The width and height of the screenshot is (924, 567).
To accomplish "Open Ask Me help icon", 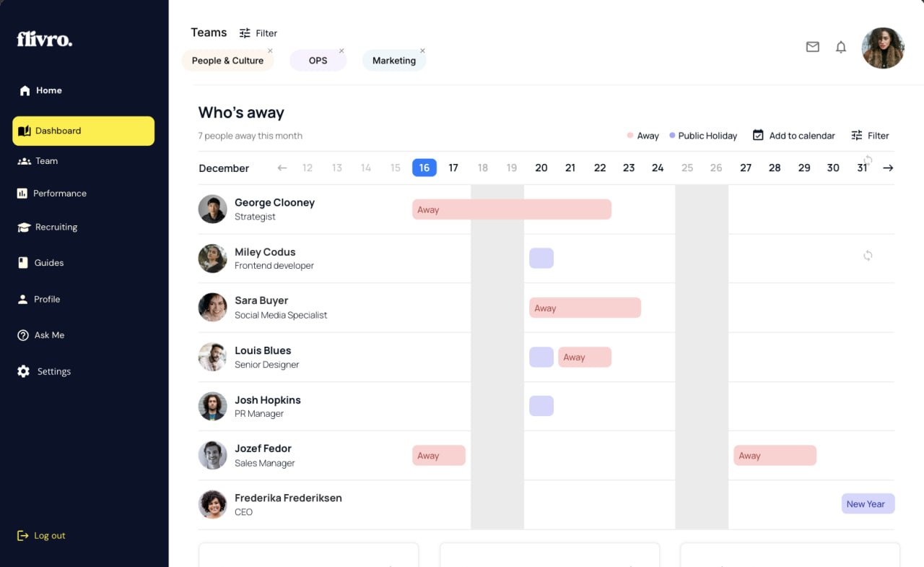I will pyautogui.click(x=23, y=335).
